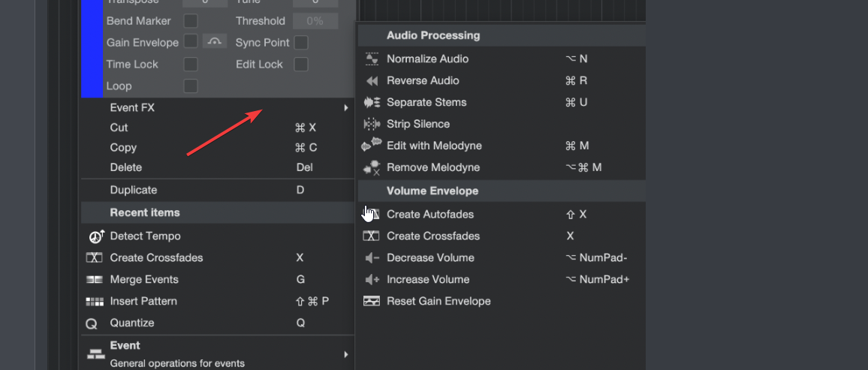The image size is (868, 370).
Task: Check the Edit Lock checkbox
Action: click(300, 65)
